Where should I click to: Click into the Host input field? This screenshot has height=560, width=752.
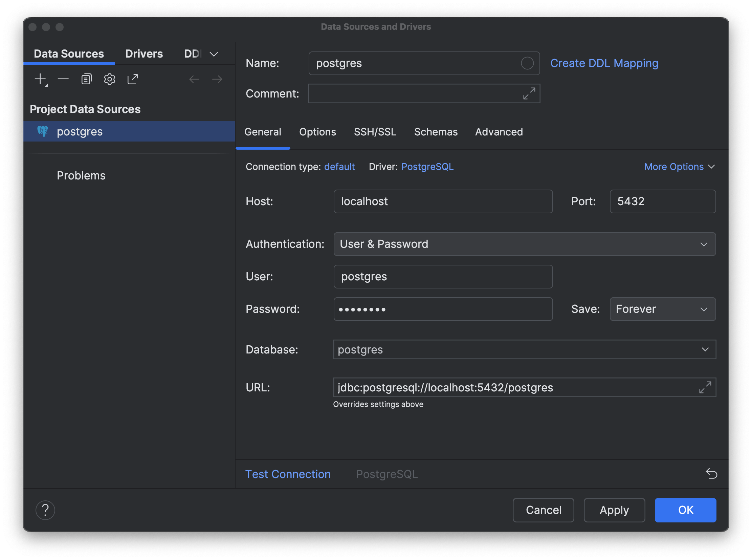(x=443, y=201)
